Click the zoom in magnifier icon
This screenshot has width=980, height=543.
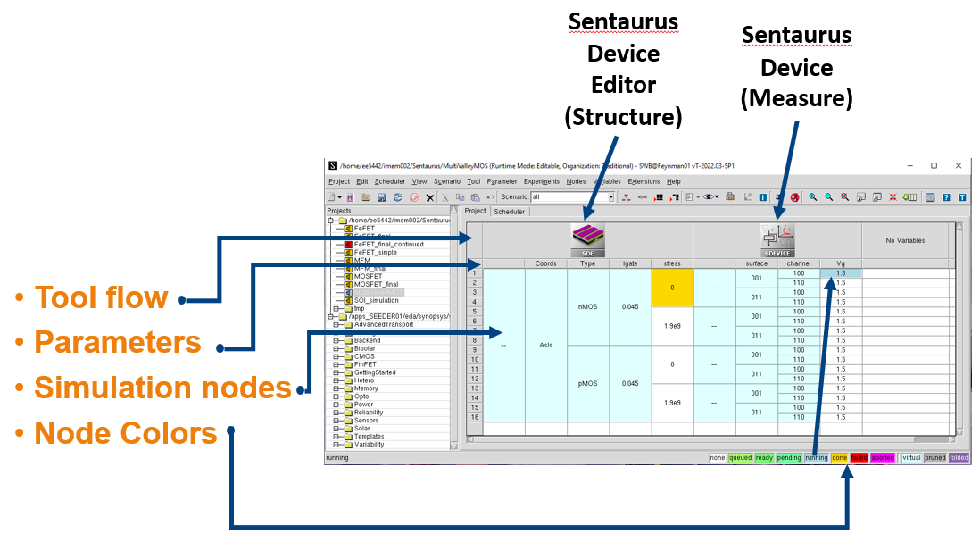(x=813, y=196)
